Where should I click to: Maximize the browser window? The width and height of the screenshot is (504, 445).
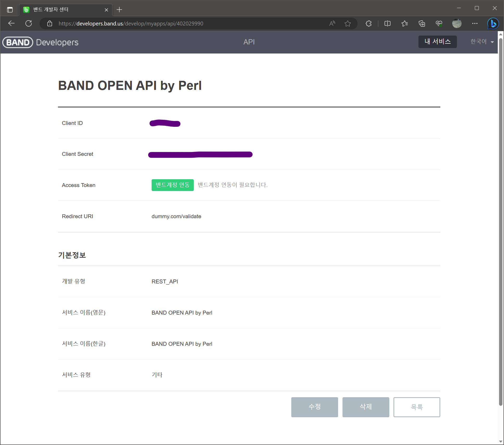click(477, 8)
